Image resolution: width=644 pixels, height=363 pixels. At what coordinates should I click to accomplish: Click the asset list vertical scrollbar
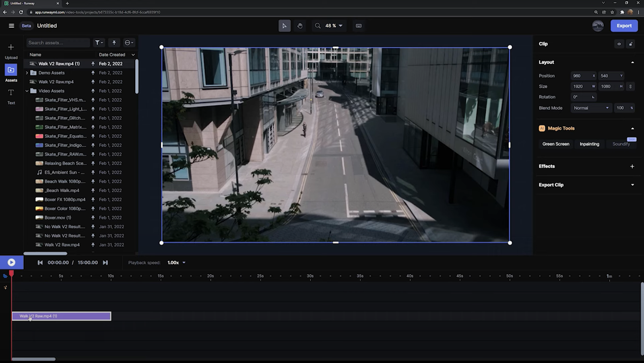click(x=137, y=76)
